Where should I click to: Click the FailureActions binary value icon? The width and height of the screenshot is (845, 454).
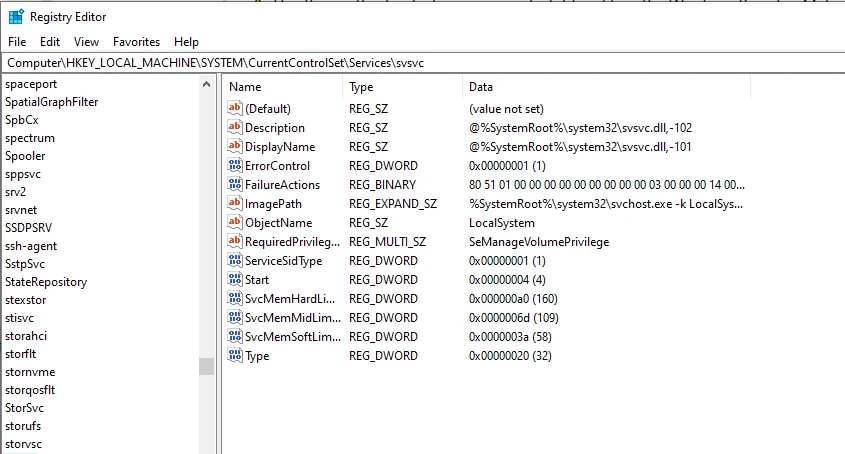click(234, 184)
